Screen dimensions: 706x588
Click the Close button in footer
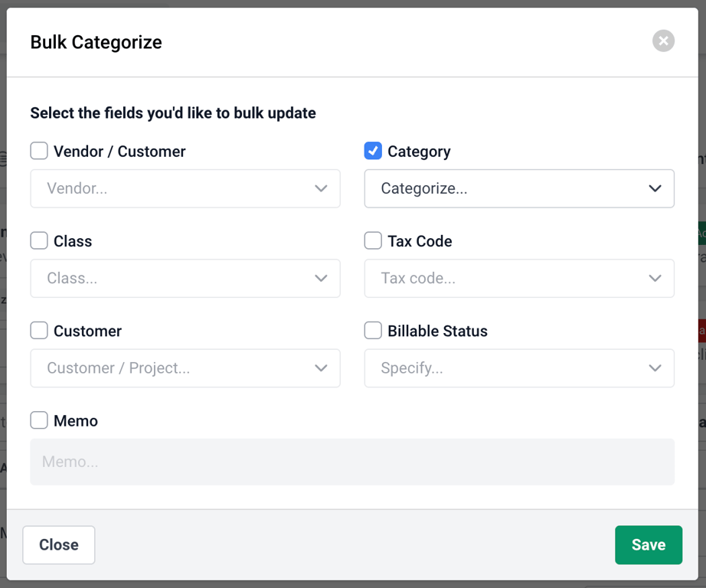[58, 545]
